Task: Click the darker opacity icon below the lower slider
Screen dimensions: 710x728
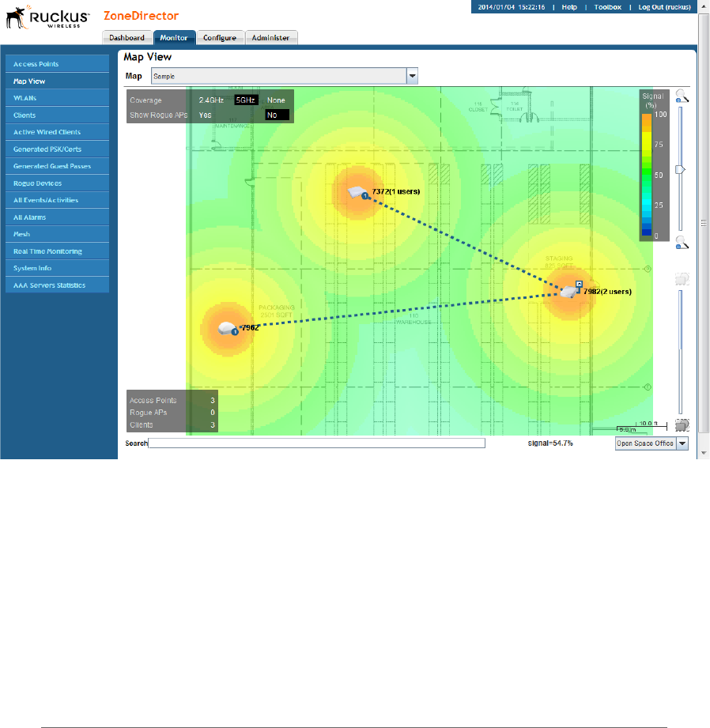Action: [682, 424]
